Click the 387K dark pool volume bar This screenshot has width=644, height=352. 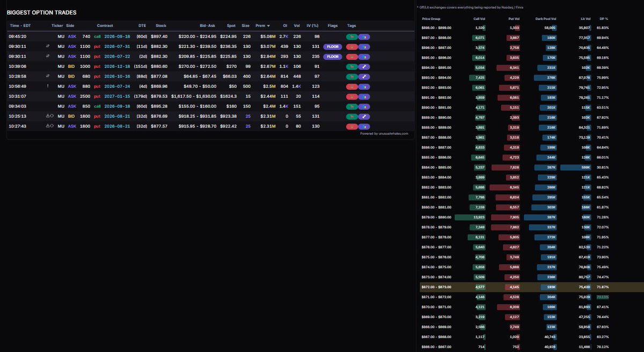pyautogui.click(x=540, y=217)
